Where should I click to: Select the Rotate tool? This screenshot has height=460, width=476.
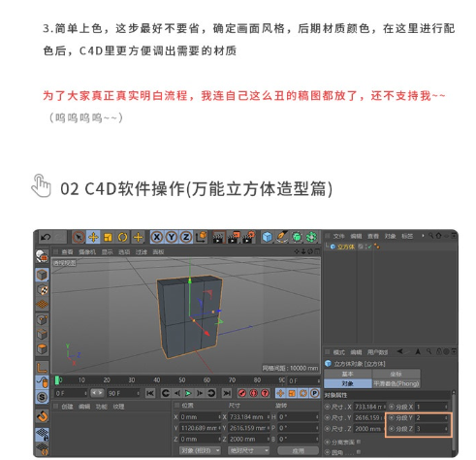coord(122,238)
